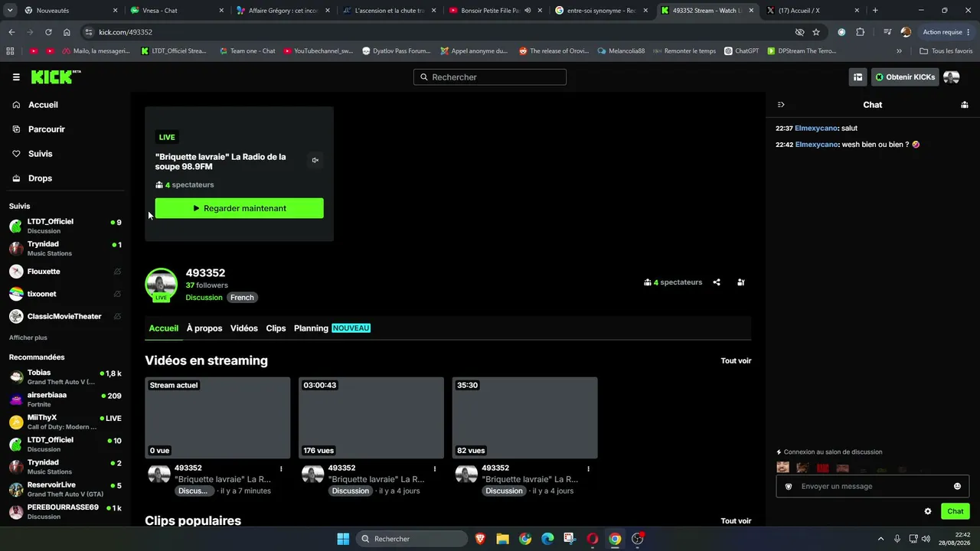Click the 493352 channel avatar
The height and width of the screenshot is (551, 980).
(161, 284)
